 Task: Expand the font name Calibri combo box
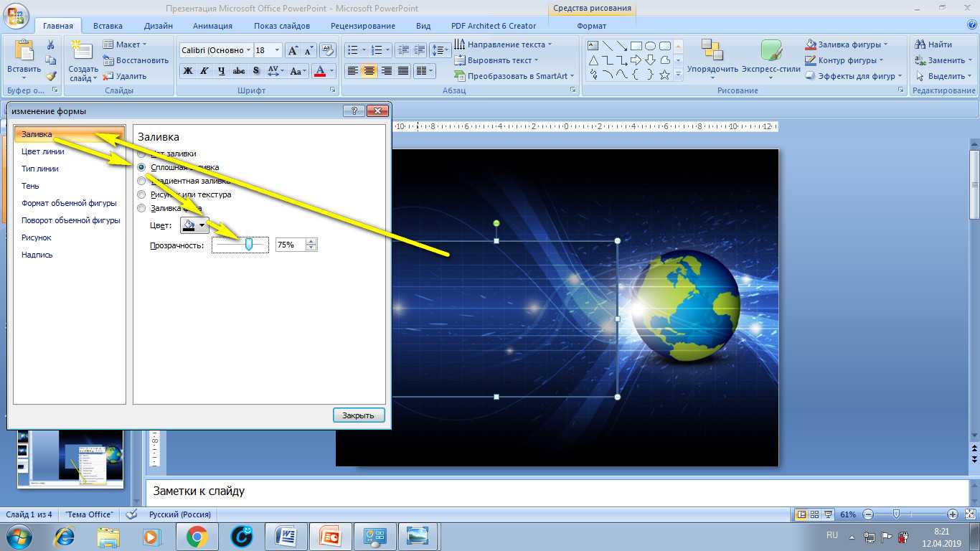248,50
